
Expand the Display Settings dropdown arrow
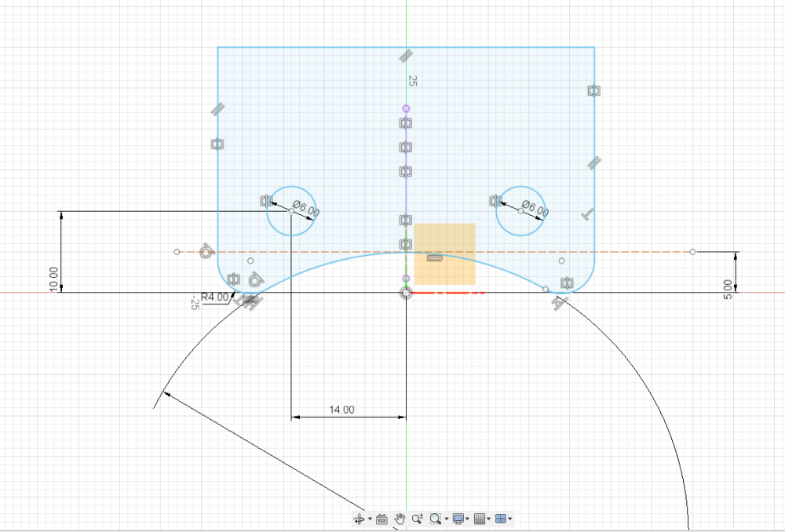(x=467, y=519)
